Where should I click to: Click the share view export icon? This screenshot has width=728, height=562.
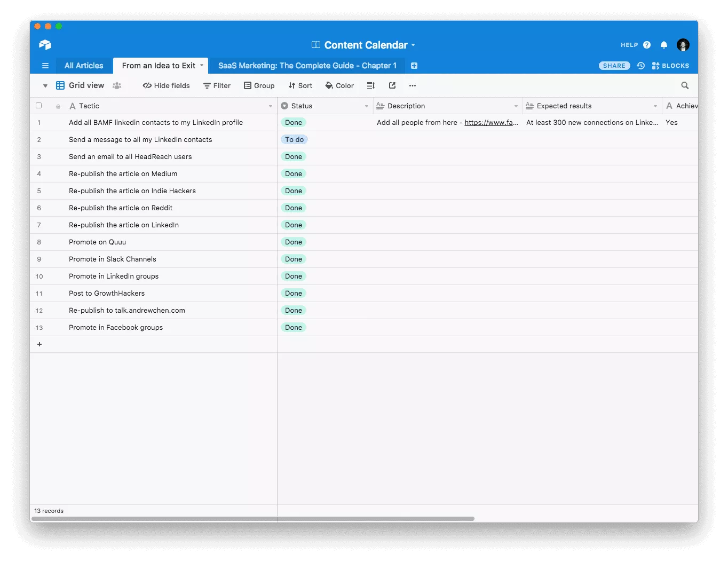pyautogui.click(x=392, y=85)
